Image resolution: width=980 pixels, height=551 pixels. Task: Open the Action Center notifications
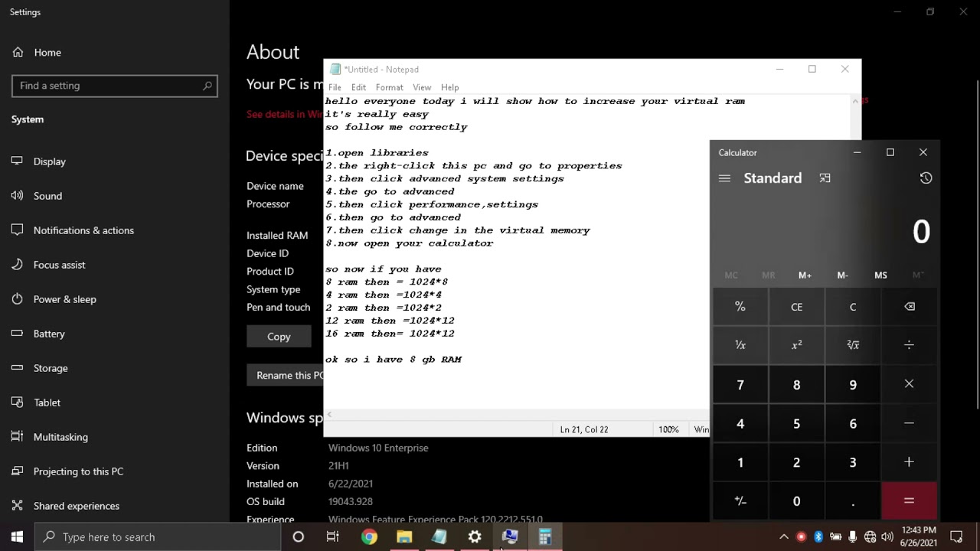point(956,537)
